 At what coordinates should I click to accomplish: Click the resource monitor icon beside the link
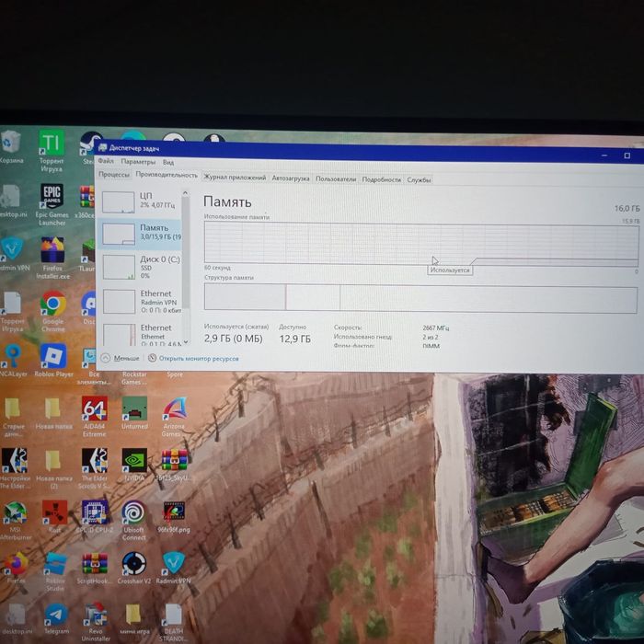pos(152,358)
